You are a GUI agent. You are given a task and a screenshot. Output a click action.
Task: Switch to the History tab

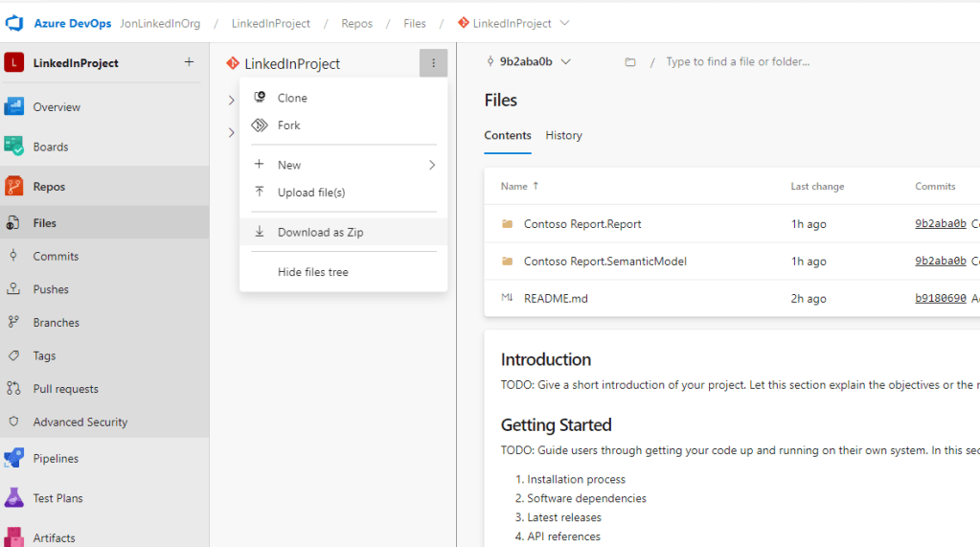[x=563, y=135]
